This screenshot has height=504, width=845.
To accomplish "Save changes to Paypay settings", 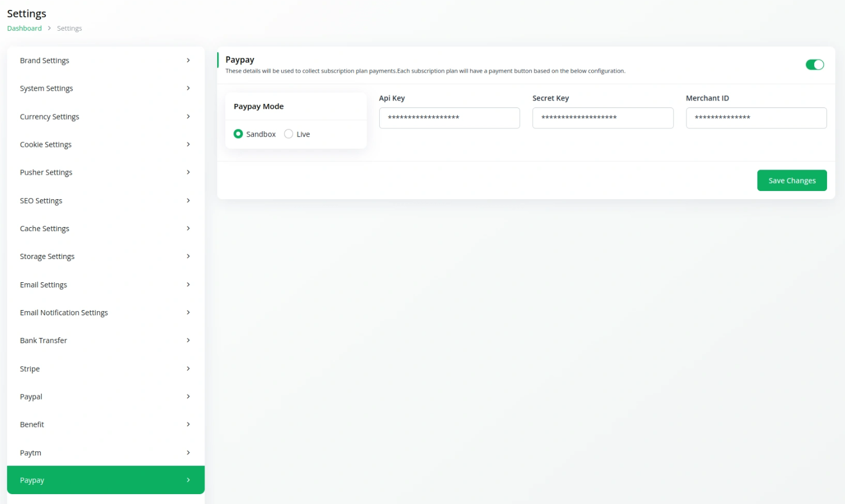I will pos(792,181).
